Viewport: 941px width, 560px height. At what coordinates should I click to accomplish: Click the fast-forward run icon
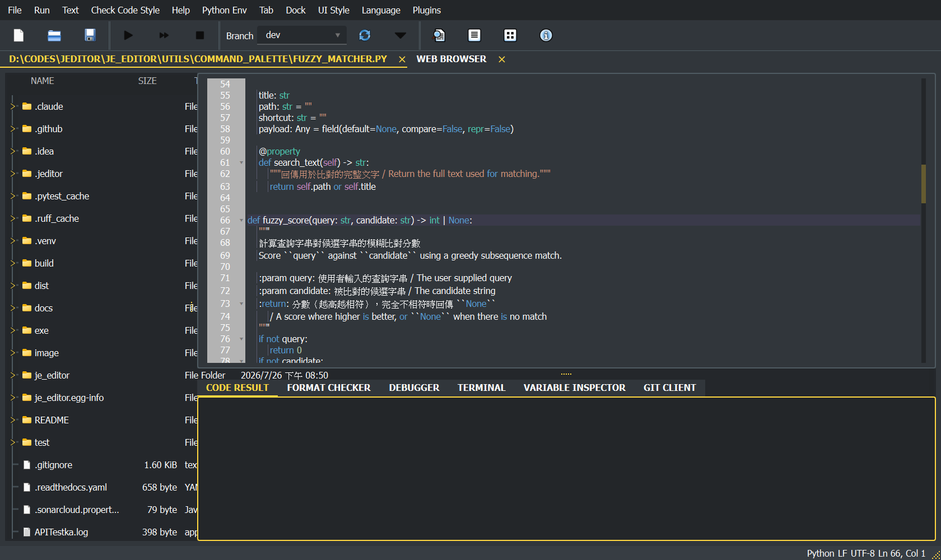coord(164,35)
